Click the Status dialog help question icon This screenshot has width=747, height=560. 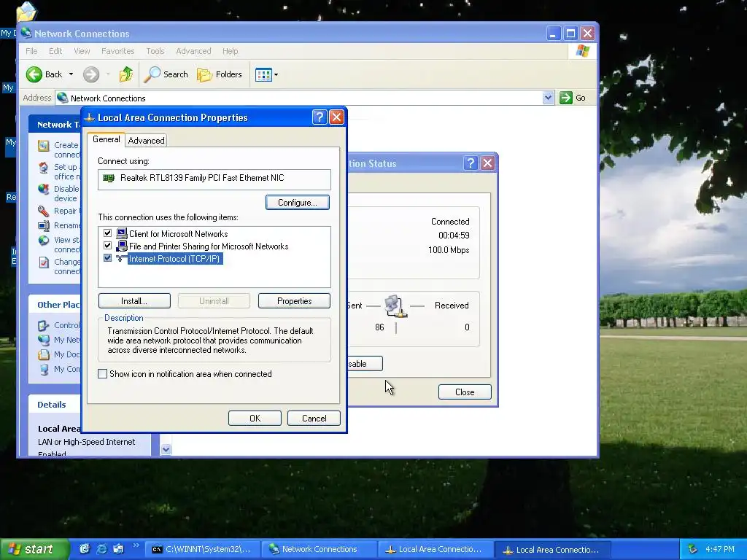click(x=471, y=163)
